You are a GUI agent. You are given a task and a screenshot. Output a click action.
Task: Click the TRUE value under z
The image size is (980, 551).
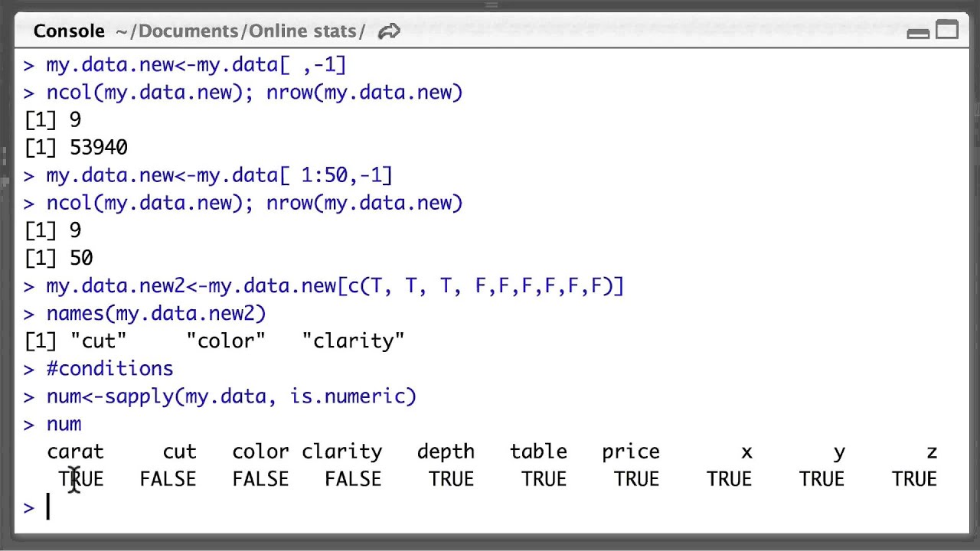pos(914,479)
